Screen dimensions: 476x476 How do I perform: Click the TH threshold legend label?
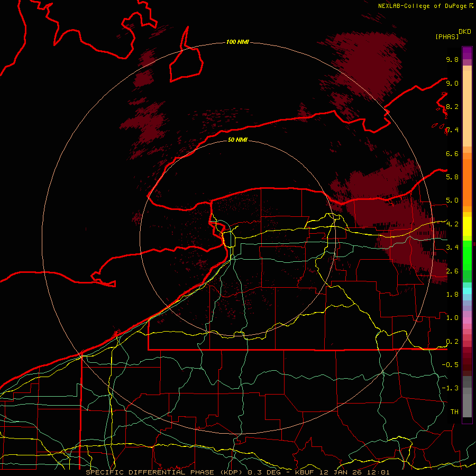454,411
